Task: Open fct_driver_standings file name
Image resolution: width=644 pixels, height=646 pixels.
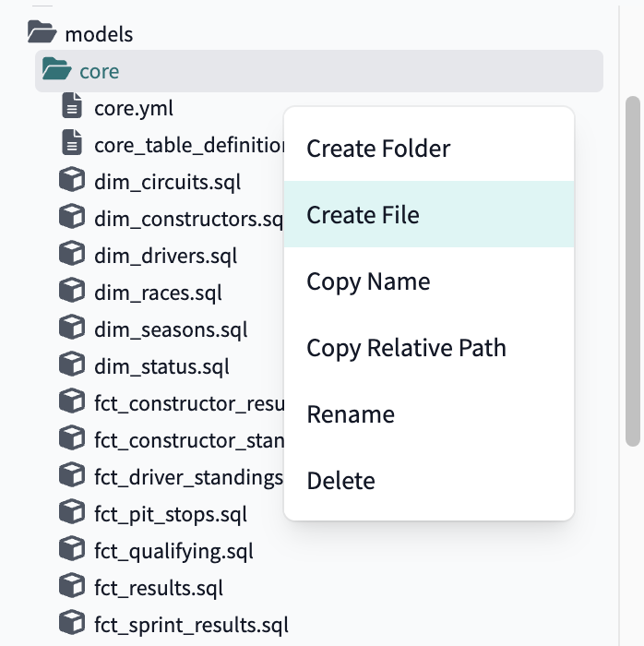Action: point(189,477)
